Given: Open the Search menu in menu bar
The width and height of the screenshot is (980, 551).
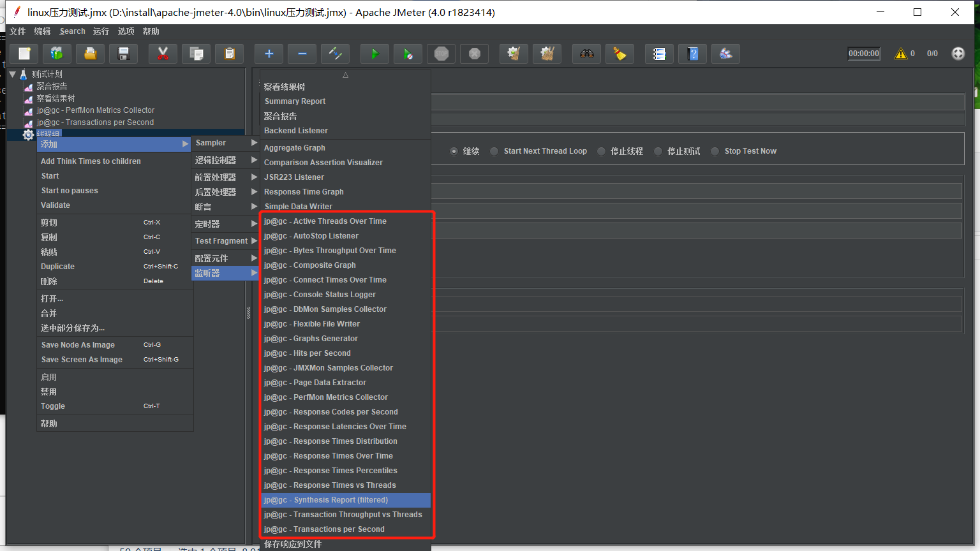Looking at the screenshot, I should [x=72, y=31].
